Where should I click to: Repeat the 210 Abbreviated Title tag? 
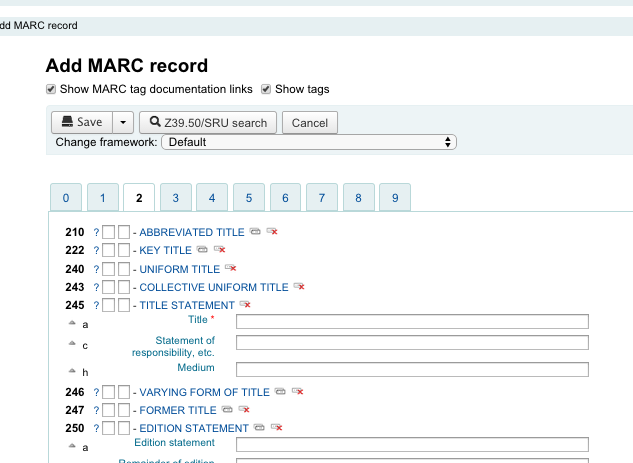[255, 232]
